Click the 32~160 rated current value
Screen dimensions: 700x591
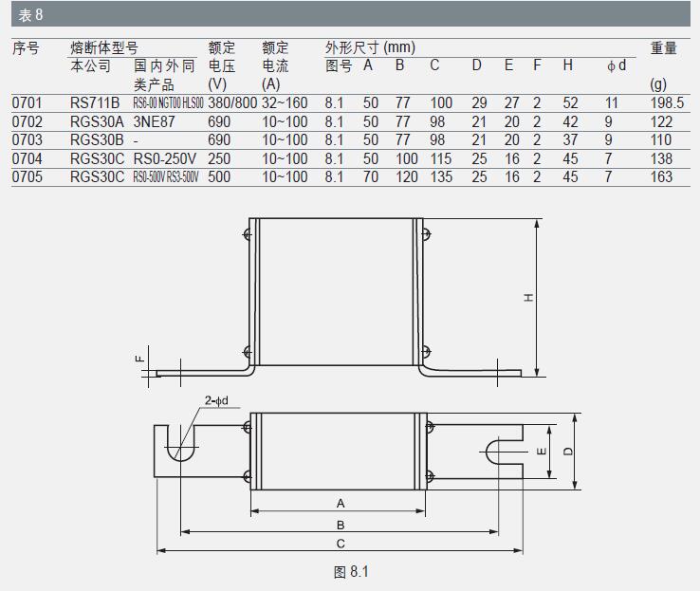(286, 103)
